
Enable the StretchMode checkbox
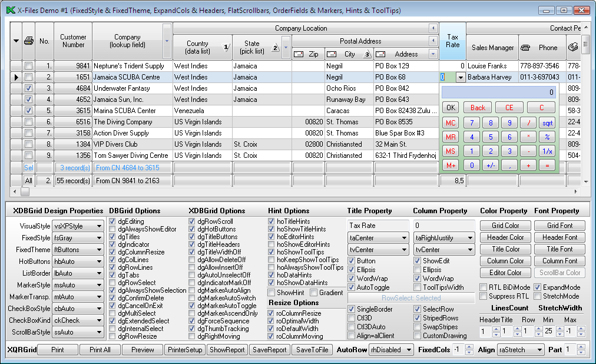tap(537, 296)
